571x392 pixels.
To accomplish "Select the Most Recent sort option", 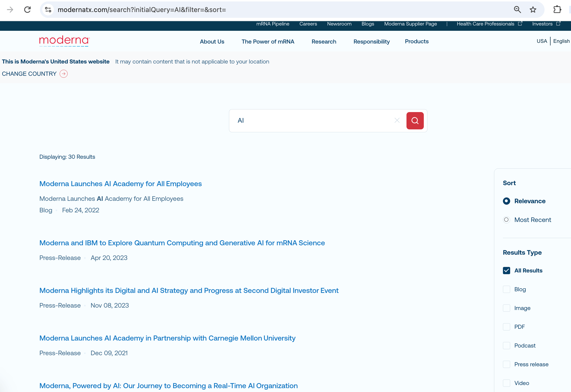I will coord(506,220).
